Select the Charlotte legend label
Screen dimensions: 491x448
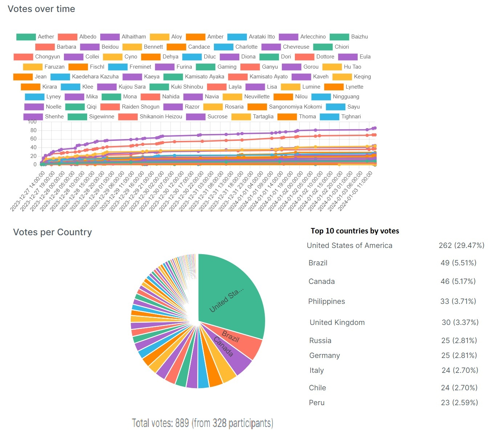coord(247,47)
